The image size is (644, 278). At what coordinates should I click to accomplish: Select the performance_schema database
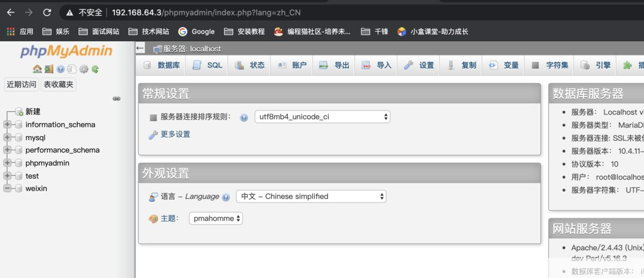(62, 150)
